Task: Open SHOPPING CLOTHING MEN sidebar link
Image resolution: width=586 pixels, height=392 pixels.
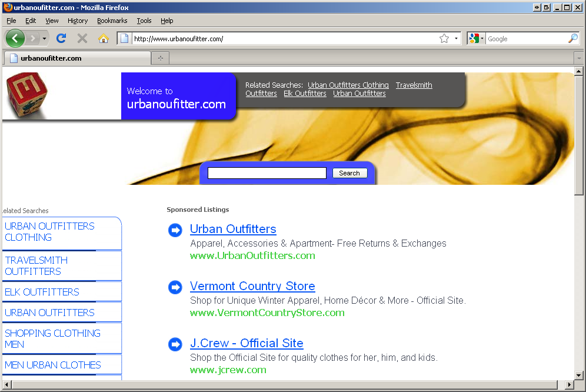Action: point(52,338)
